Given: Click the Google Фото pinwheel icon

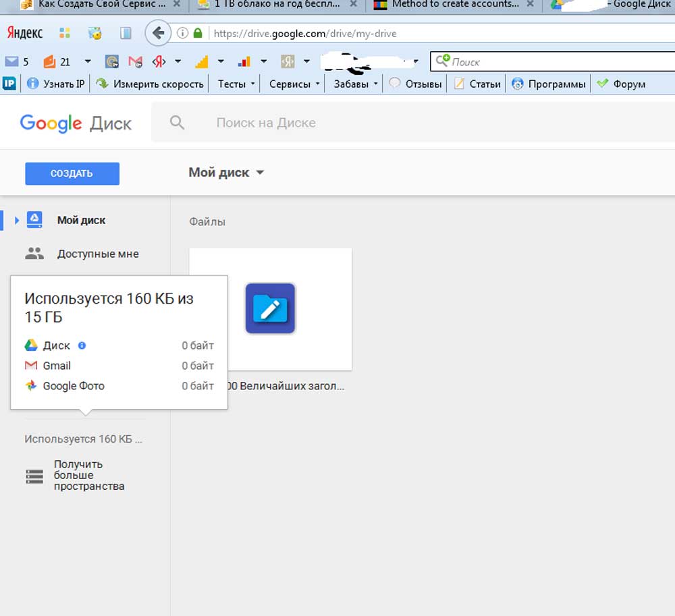Looking at the screenshot, I should click(31, 385).
